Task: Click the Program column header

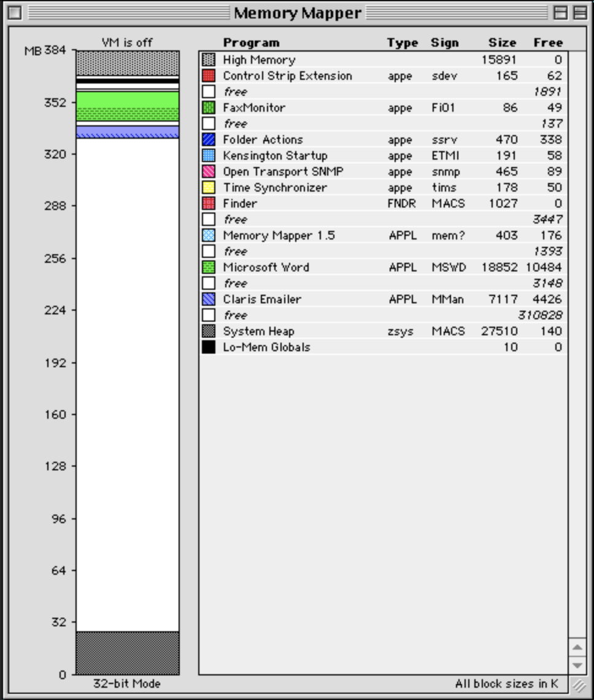Action: pos(250,43)
